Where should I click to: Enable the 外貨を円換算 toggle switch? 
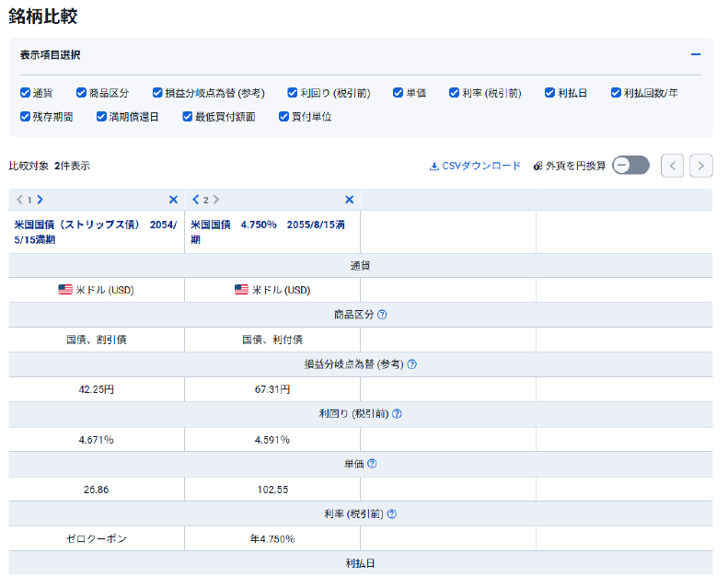tap(631, 166)
